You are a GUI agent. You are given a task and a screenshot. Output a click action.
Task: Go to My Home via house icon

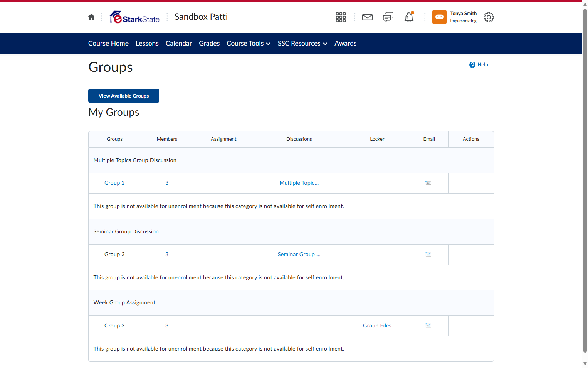pos(91,17)
